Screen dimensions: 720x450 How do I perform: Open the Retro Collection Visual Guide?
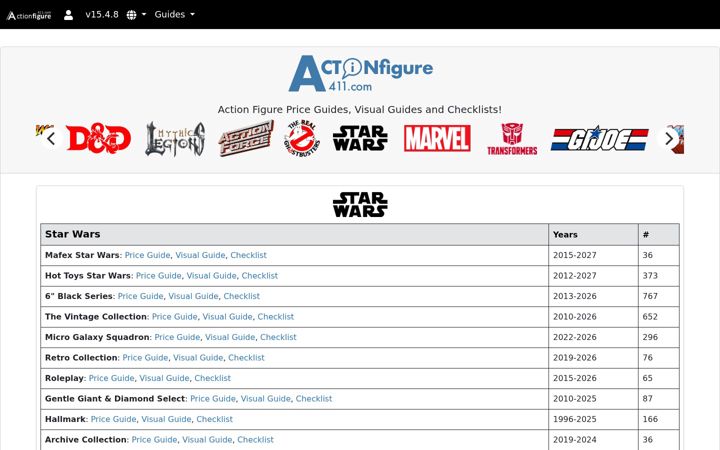[198, 358]
